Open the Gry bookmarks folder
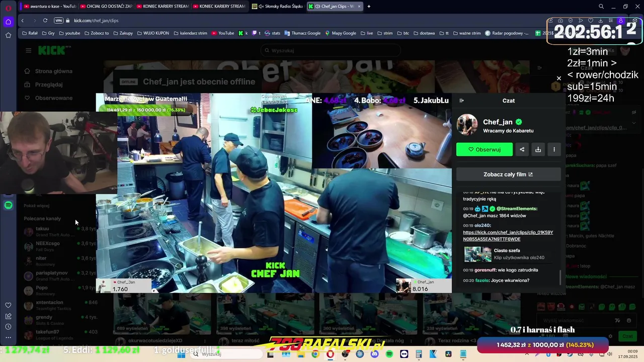The image size is (644, 362). (48, 33)
